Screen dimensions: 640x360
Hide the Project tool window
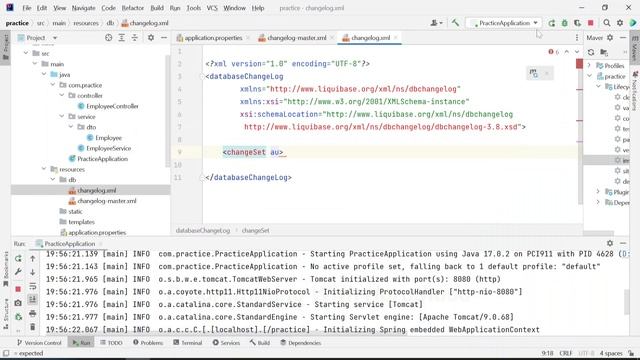[x=164, y=38]
